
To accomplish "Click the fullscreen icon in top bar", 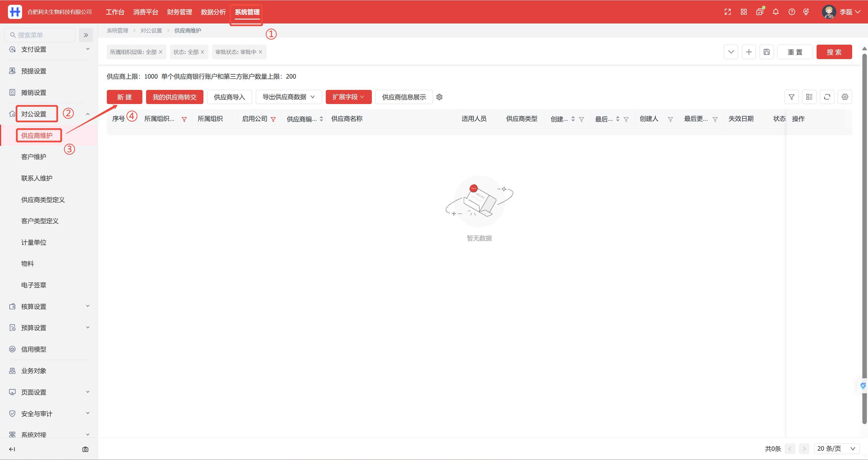I will tap(728, 12).
